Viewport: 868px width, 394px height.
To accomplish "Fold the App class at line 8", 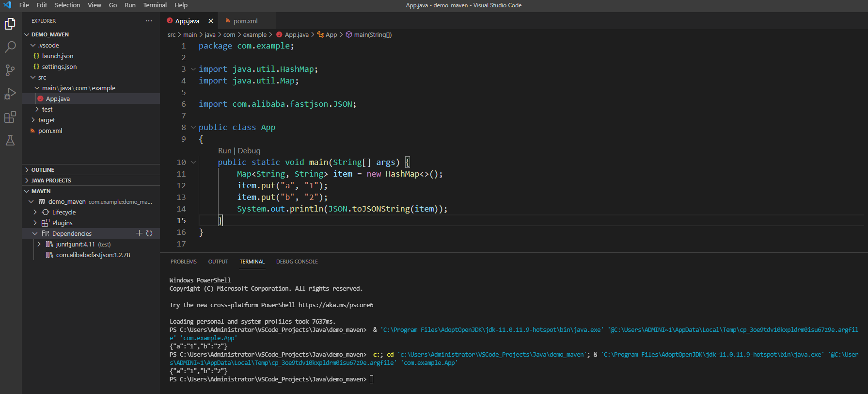I will 193,127.
